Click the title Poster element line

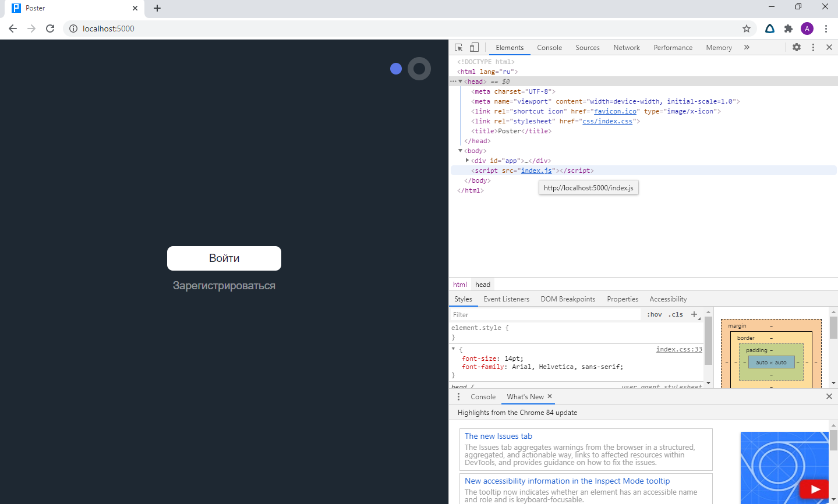click(x=511, y=131)
